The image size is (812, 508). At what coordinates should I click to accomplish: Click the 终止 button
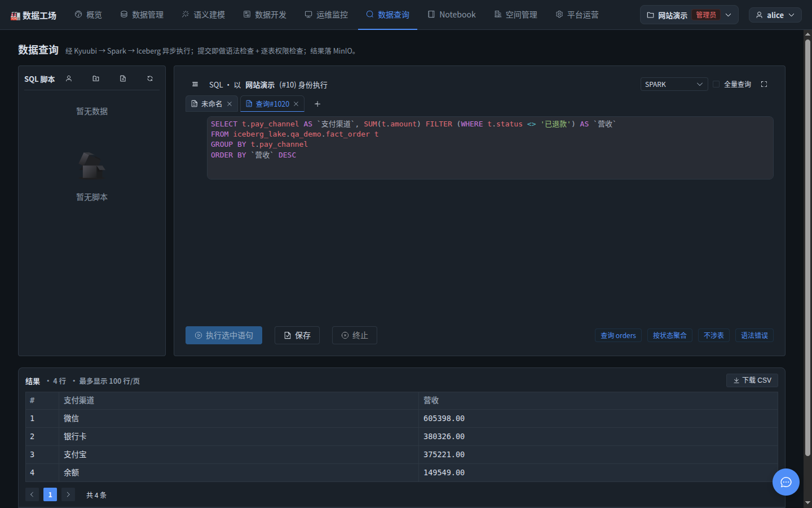point(355,335)
